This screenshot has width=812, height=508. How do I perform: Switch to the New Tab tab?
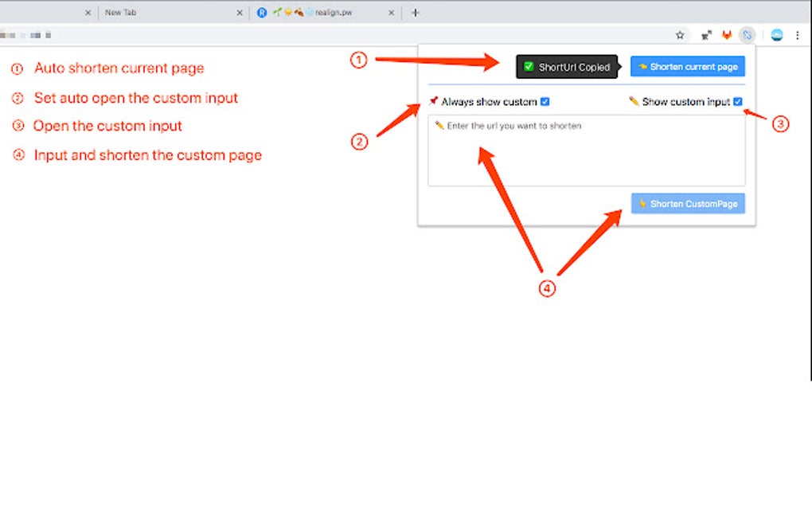tap(159, 12)
